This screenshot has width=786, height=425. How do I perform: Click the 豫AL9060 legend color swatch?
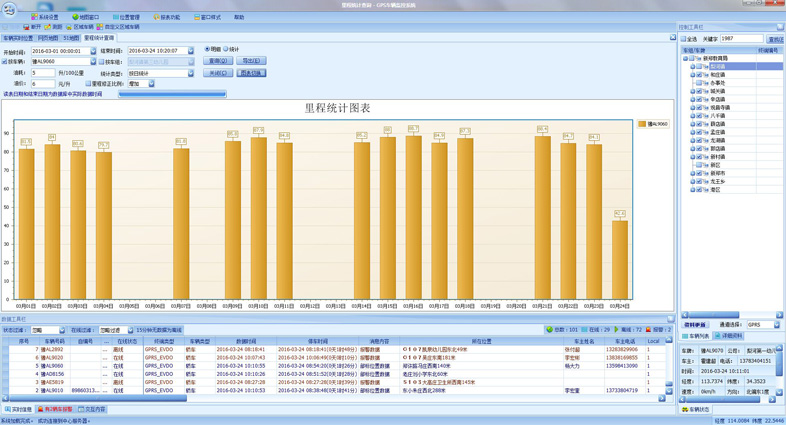click(x=642, y=124)
